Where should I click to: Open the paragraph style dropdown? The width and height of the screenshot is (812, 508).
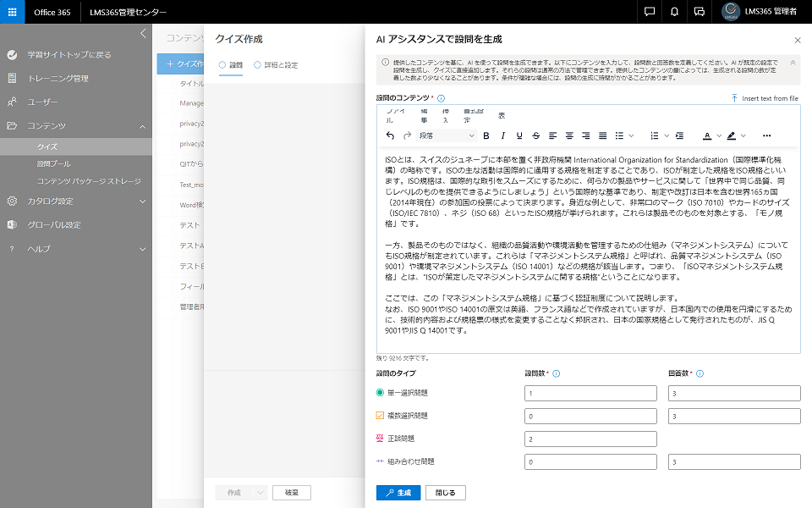point(446,135)
